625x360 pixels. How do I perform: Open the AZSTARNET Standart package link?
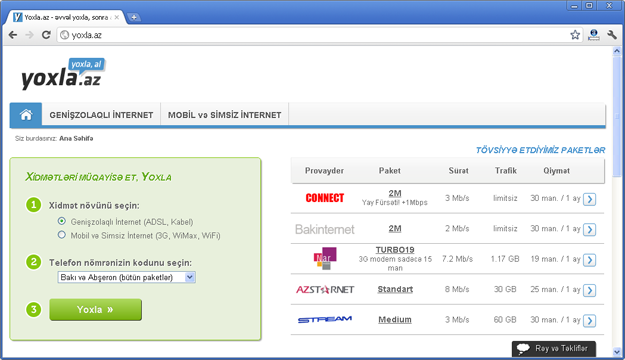click(395, 289)
